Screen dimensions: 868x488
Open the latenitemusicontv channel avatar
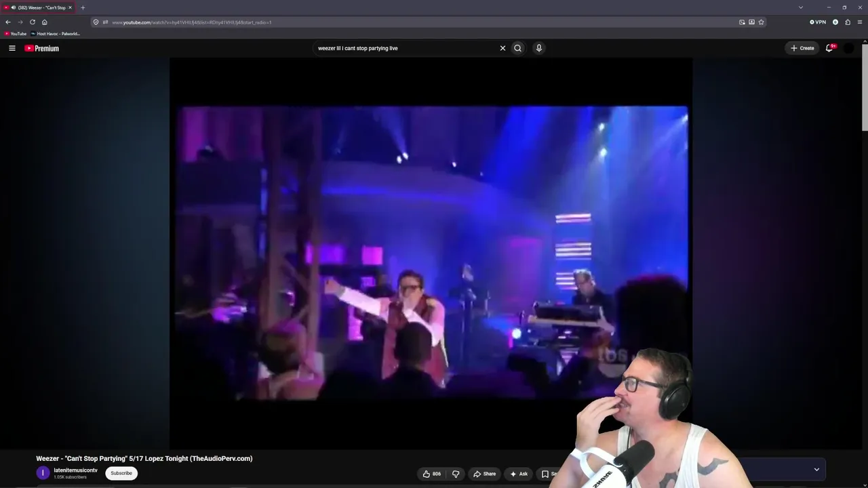[43, 473]
